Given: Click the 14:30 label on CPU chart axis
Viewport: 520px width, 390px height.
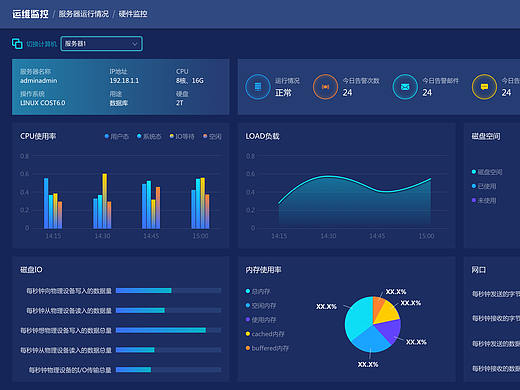Looking at the screenshot, I should [102, 236].
